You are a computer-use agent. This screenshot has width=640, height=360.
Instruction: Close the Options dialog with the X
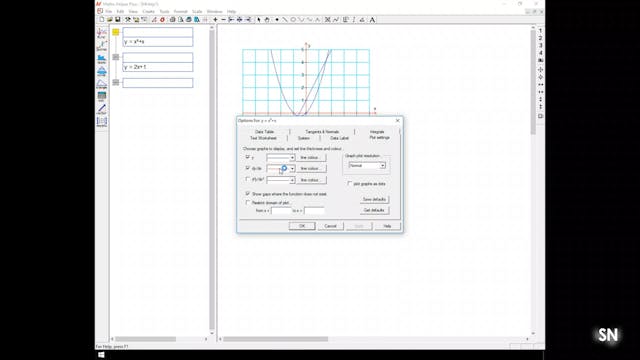pyautogui.click(x=398, y=121)
